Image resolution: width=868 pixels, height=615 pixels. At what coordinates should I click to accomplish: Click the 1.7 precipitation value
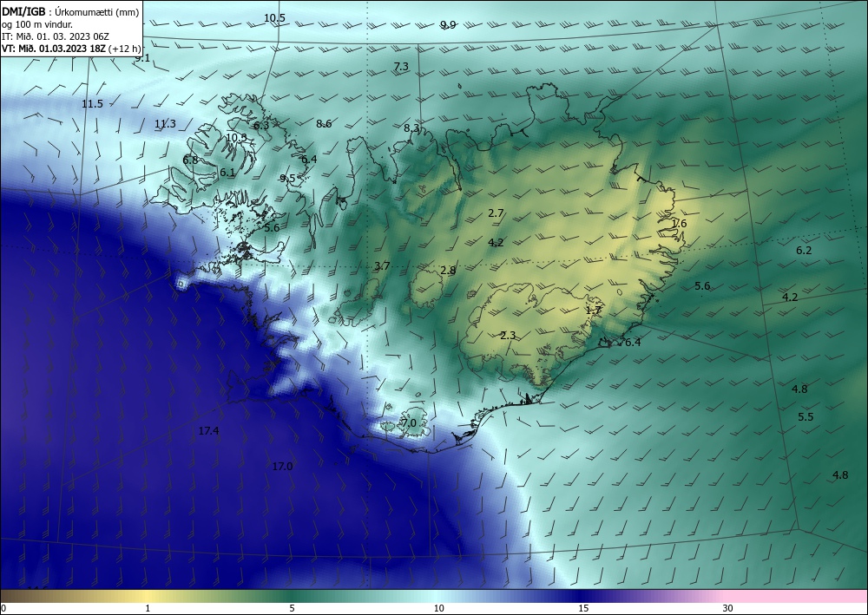[x=594, y=310]
